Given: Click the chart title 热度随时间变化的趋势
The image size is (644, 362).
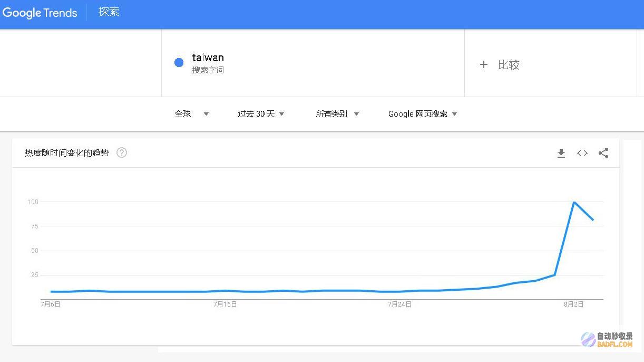Looking at the screenshot, I should [67, 153].
